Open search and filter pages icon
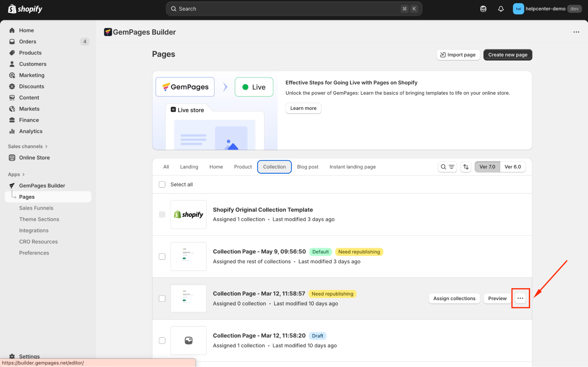Screen dimensions: 588x367 coord(447,167)
